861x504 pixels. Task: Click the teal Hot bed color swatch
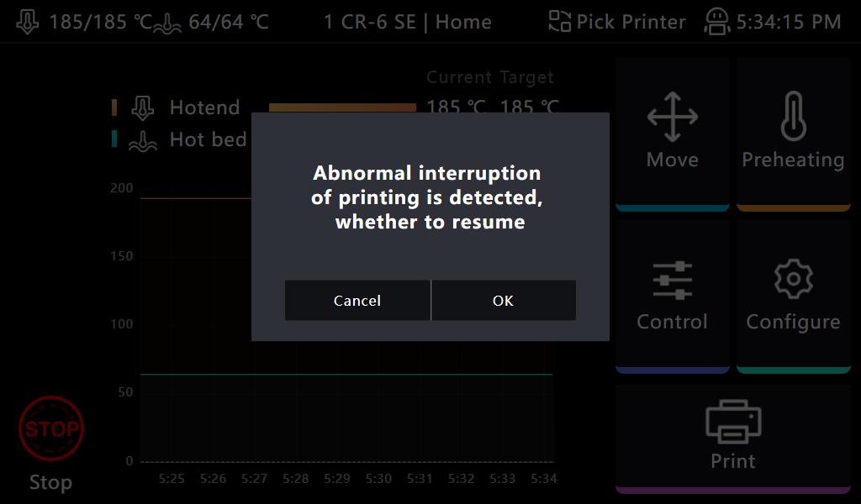114,139
